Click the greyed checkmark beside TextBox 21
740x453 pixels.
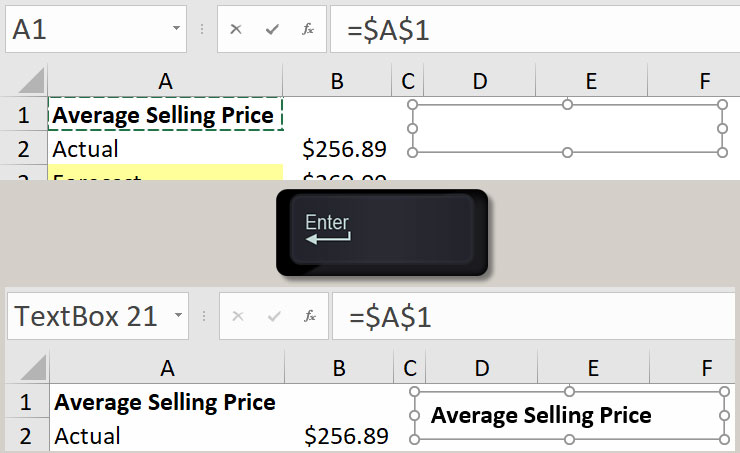click(274, 316)
